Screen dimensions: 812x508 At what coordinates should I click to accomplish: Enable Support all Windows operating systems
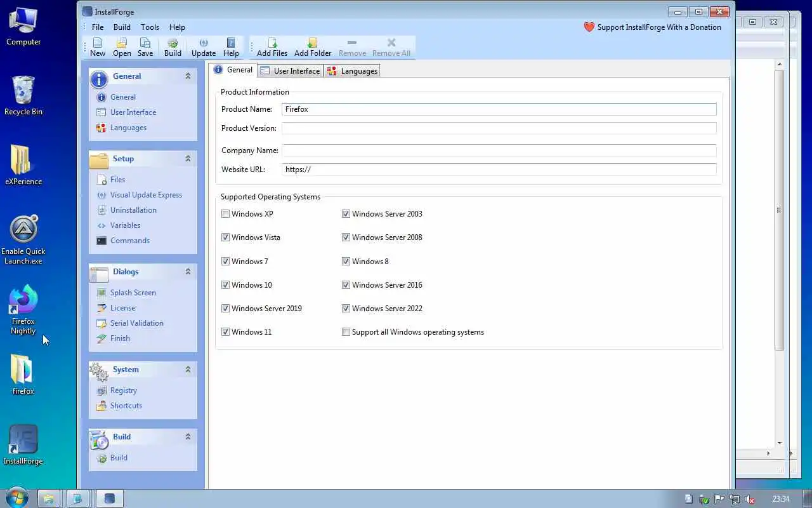(x=346, y=332)
